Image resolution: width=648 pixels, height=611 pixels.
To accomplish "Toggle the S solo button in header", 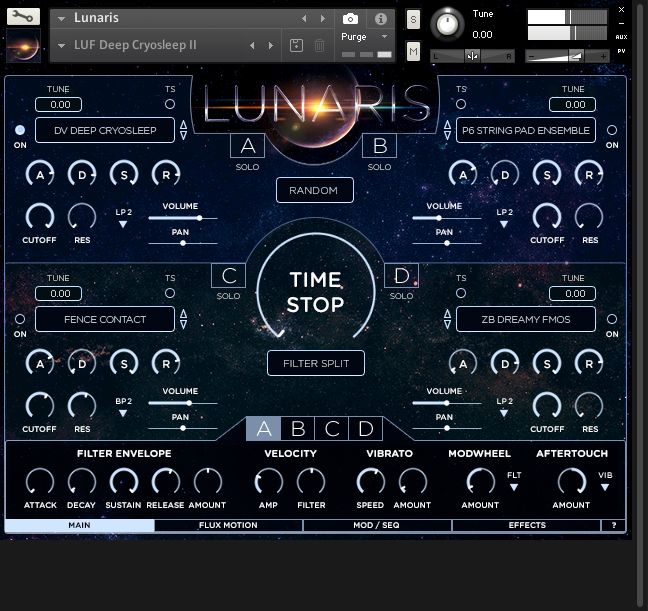I will (x=413, y=19).
